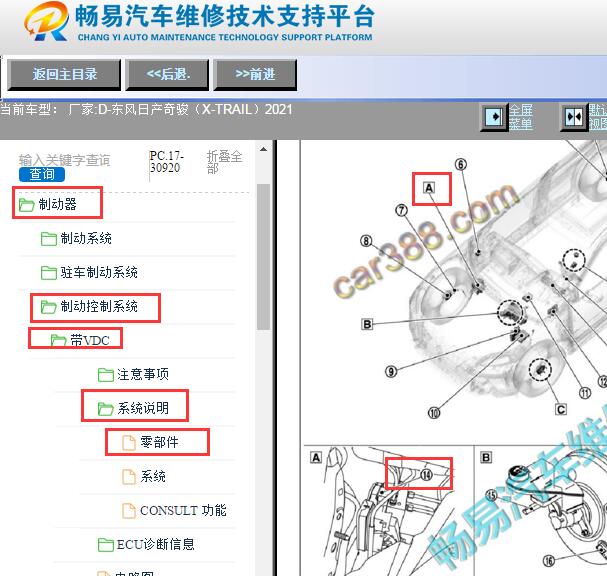
Task: Click the A label atop main diagram
Action: (429, 188)
